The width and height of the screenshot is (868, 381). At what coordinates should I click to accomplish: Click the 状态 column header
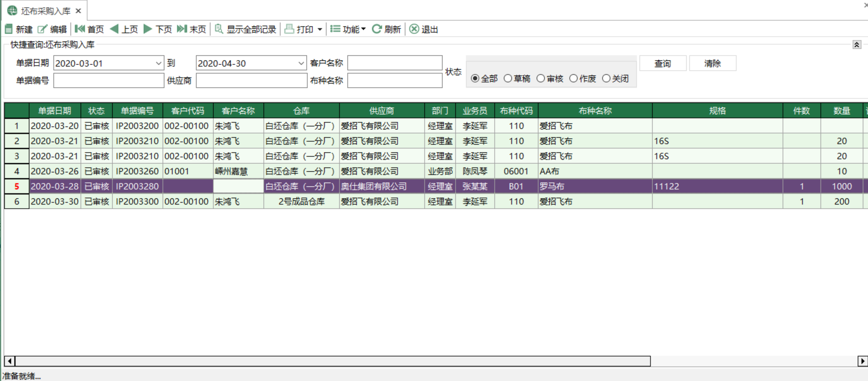(x=96, y=111)
